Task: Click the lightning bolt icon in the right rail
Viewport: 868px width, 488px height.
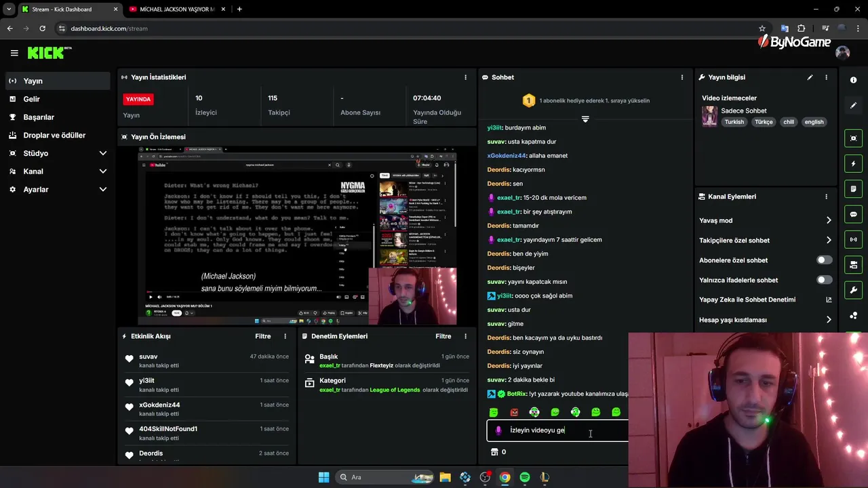Action: pos(853,163)
